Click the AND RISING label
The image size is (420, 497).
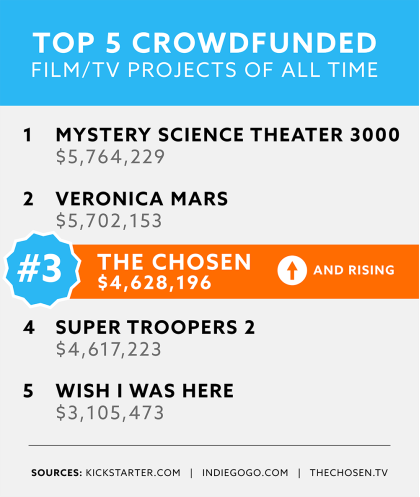[x=354, y=270]
